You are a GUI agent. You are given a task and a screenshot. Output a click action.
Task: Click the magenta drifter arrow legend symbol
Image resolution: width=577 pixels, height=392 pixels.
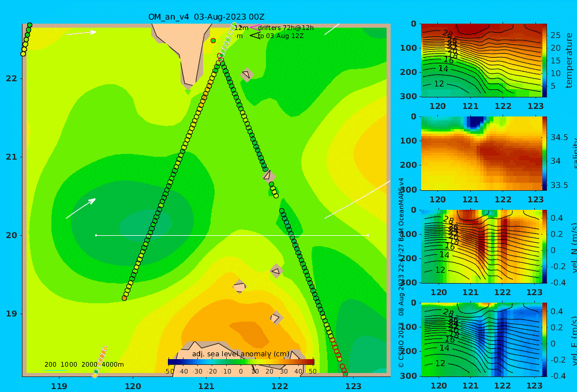pyautogui.click(x=254, y=28)
